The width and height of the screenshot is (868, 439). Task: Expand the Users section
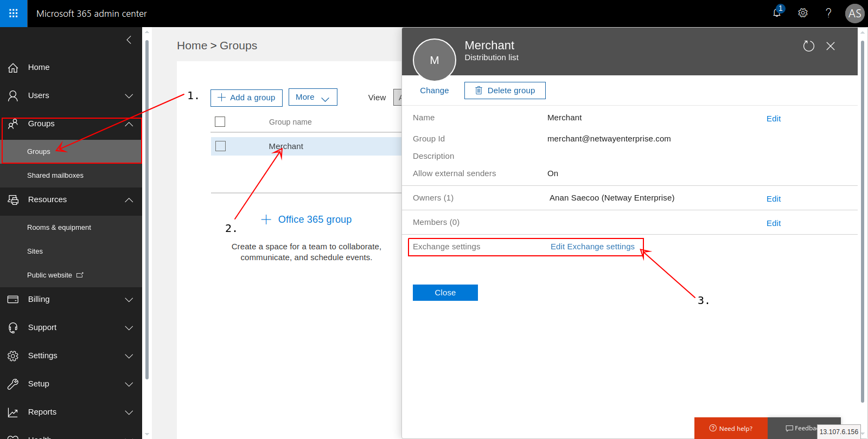pyautogui.click(x=129, y=96)
